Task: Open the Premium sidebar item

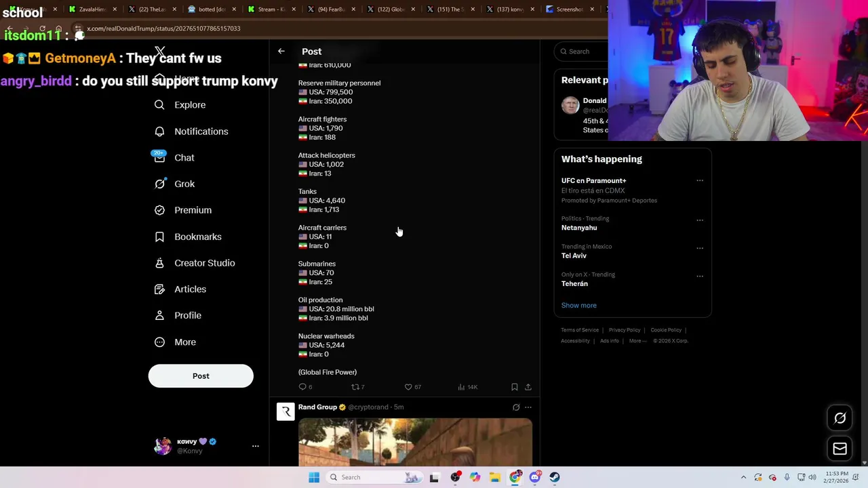Action: pos(182,210)
